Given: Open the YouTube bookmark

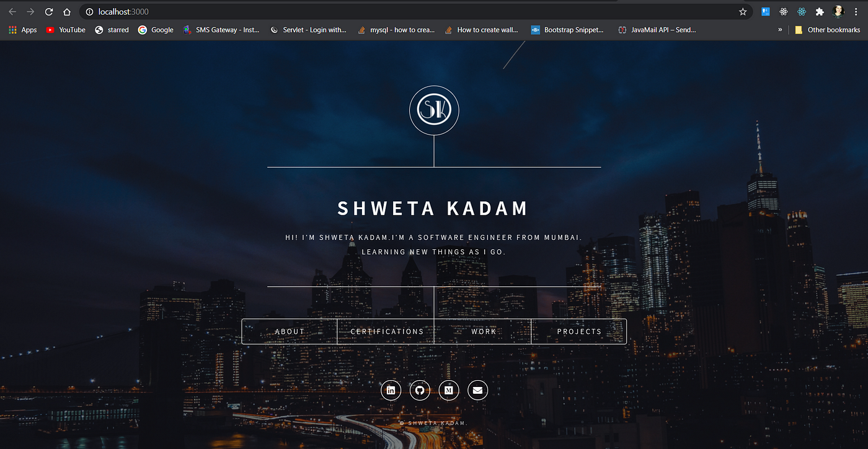Looking at the screenshot, I should [x=66, y=30].
